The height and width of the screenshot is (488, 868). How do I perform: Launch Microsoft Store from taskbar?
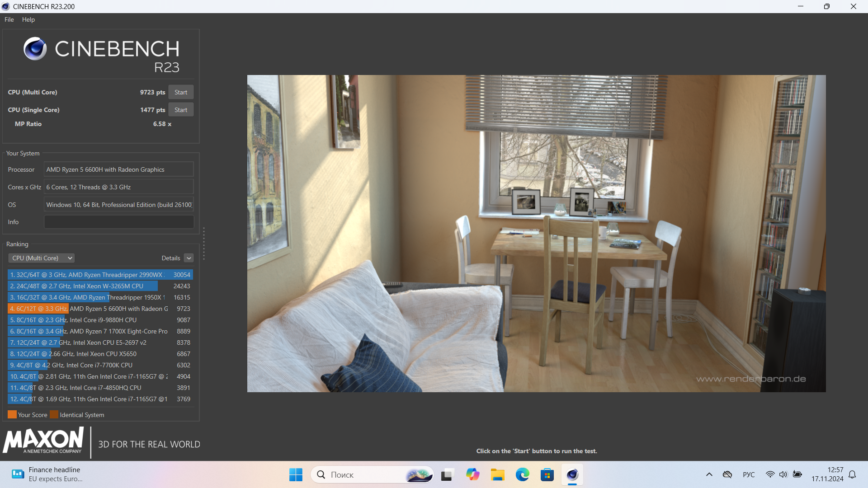click(547, 474)
